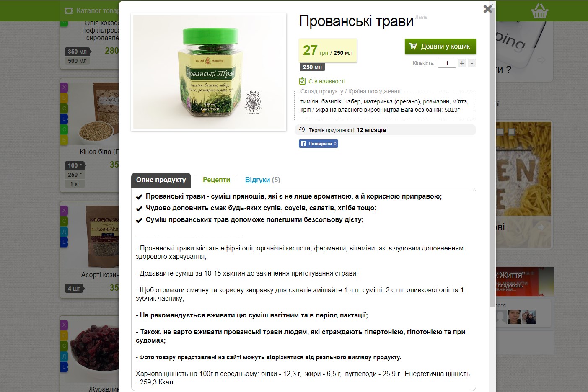
Task: Click the cart icon in Додати у кошик
Action: click(x=413, y=46)
